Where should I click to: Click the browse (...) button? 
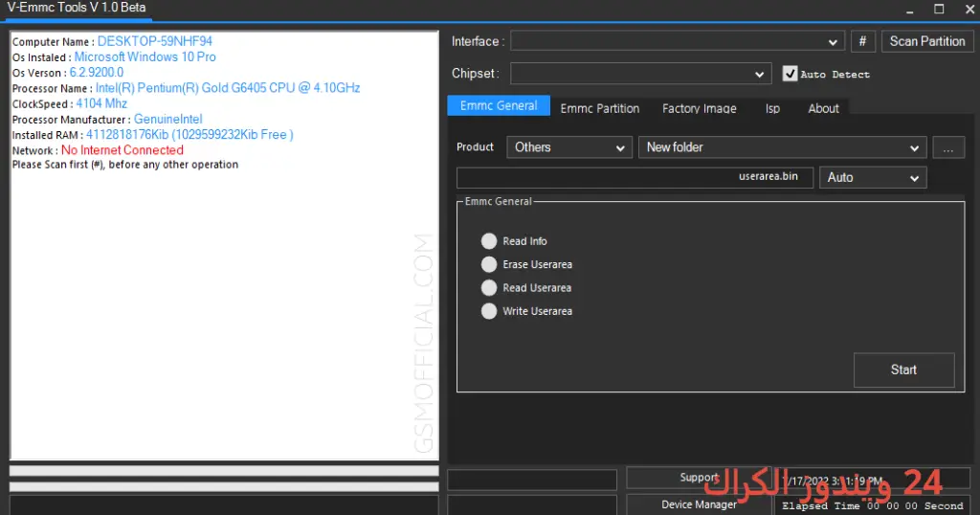pyautogui.click(x=948, y=147)
